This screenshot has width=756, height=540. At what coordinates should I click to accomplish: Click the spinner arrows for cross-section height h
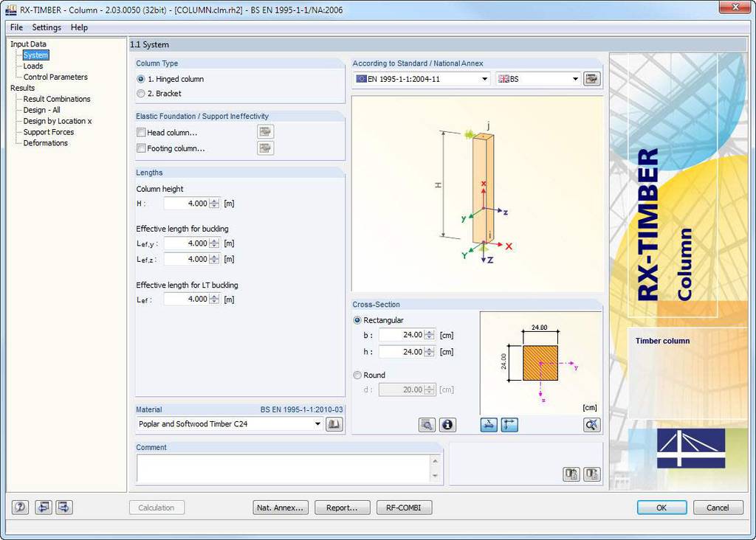(430, 352)
